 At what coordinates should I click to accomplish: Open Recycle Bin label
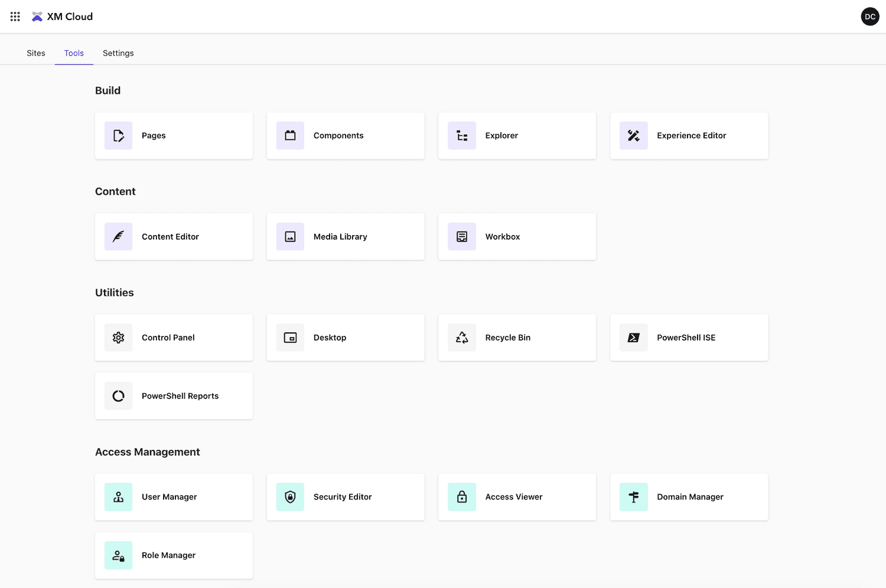pos(508,338)
